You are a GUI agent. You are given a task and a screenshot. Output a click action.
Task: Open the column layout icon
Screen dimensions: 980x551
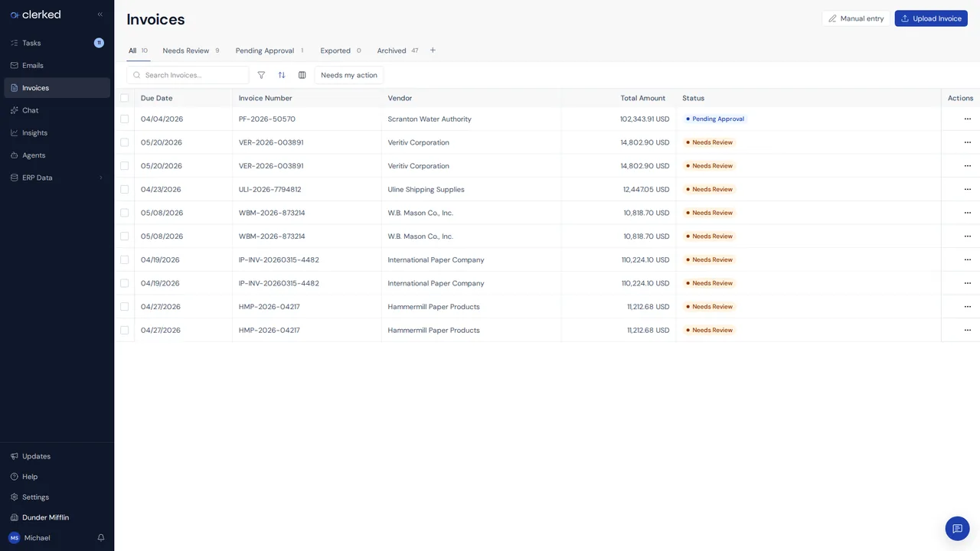click(302, 75)
